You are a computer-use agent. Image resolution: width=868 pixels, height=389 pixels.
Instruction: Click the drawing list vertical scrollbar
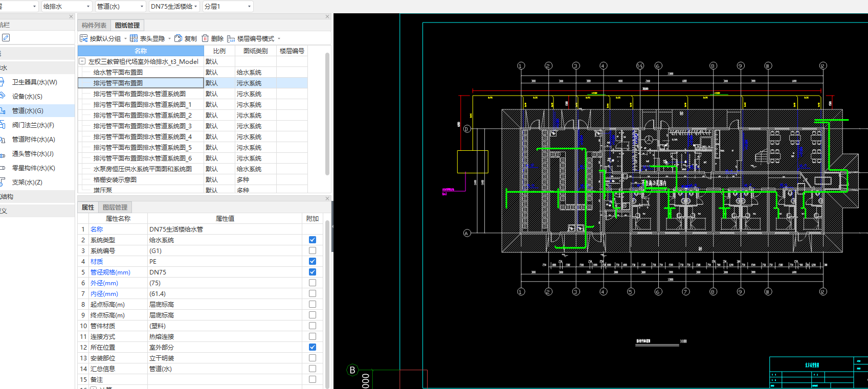pos(327,112)
